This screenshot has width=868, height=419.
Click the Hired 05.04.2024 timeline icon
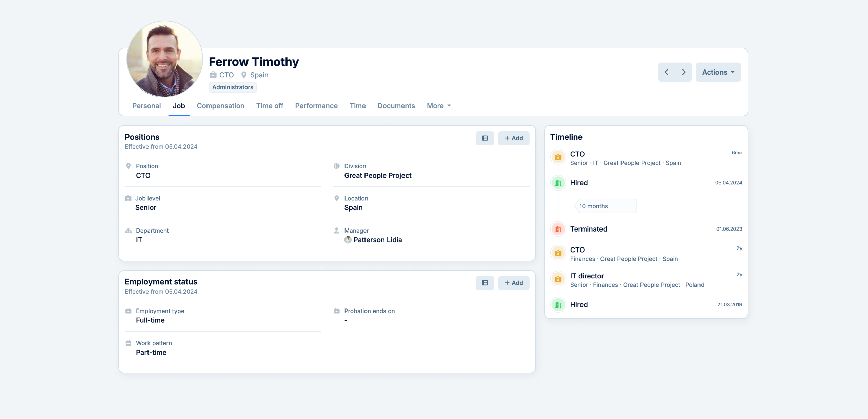click(x=558, y=183)
